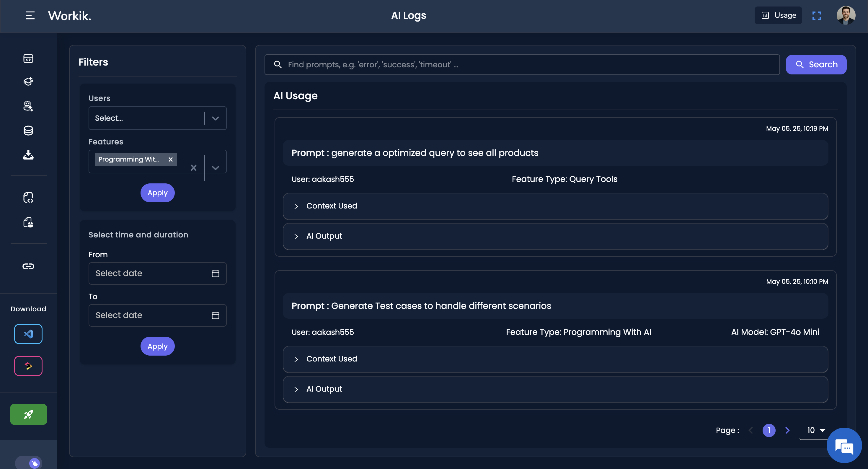The image size is (868, 469).
Task: Clear all selected features
Action: tap(193, 167)
